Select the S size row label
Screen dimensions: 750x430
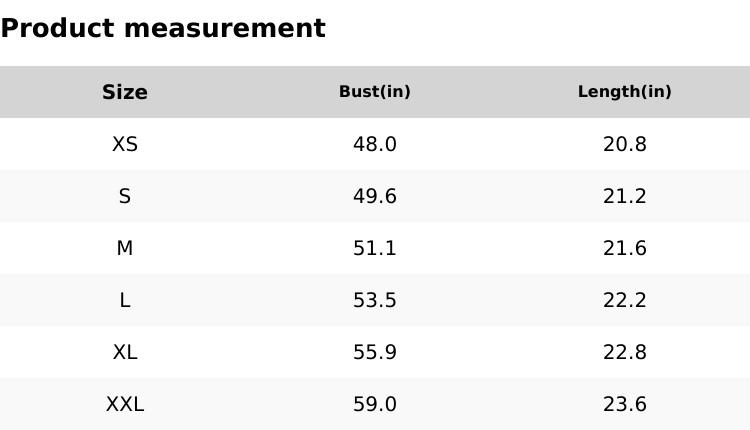point(125,196)
